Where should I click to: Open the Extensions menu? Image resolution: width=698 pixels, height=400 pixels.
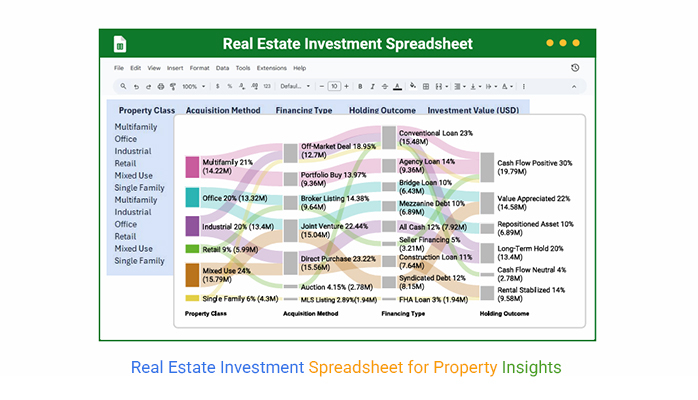(x=271, y=68)
